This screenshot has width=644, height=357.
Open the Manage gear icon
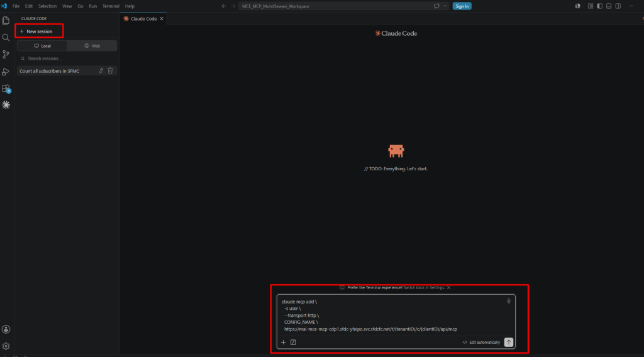(x=6, y=346)
